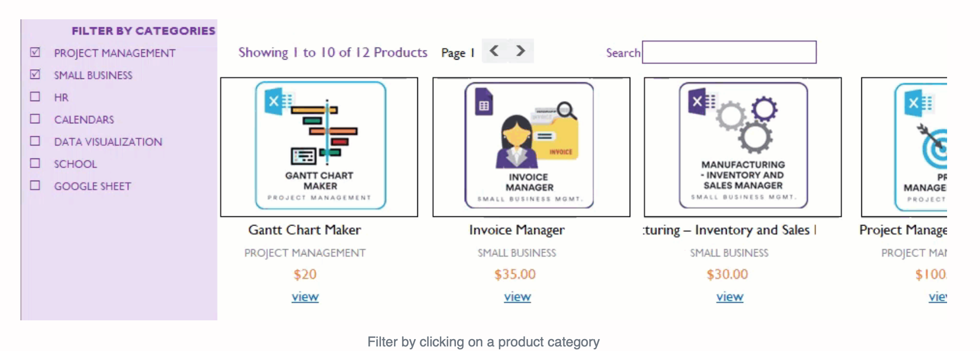This screenshot has height=351, width=980.
Task: Click the Excel icon on the Gantt Chart tile
Action: [x=278, y=102]
